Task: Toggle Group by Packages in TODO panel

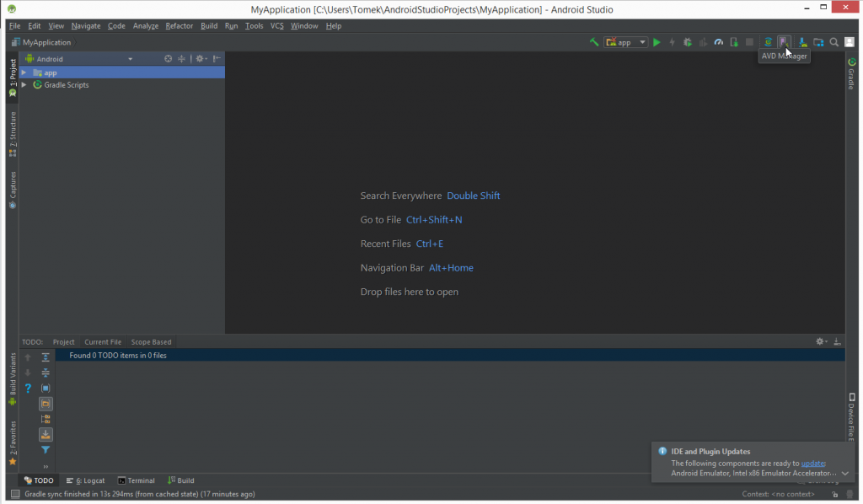Action: coord(46,419)
